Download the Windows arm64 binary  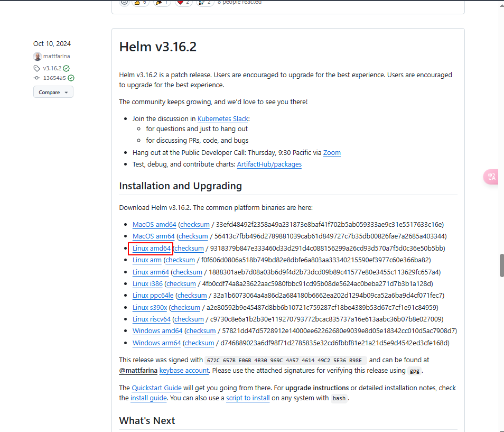156,343
